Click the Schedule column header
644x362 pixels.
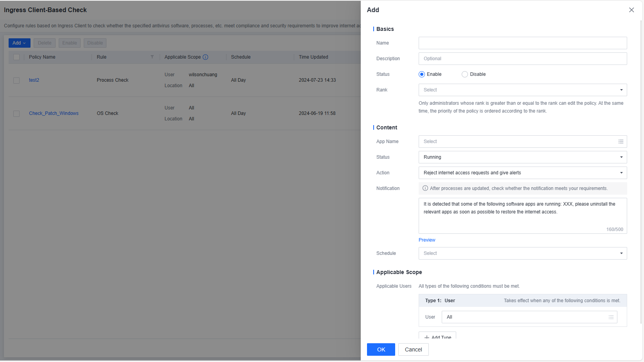pos(241,57)
